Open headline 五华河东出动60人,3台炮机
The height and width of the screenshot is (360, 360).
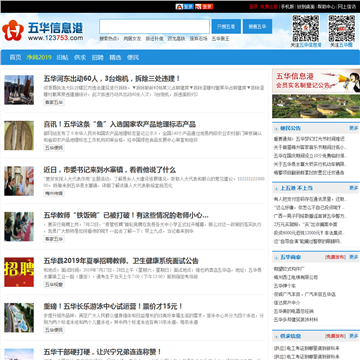(x=112, y=79)
